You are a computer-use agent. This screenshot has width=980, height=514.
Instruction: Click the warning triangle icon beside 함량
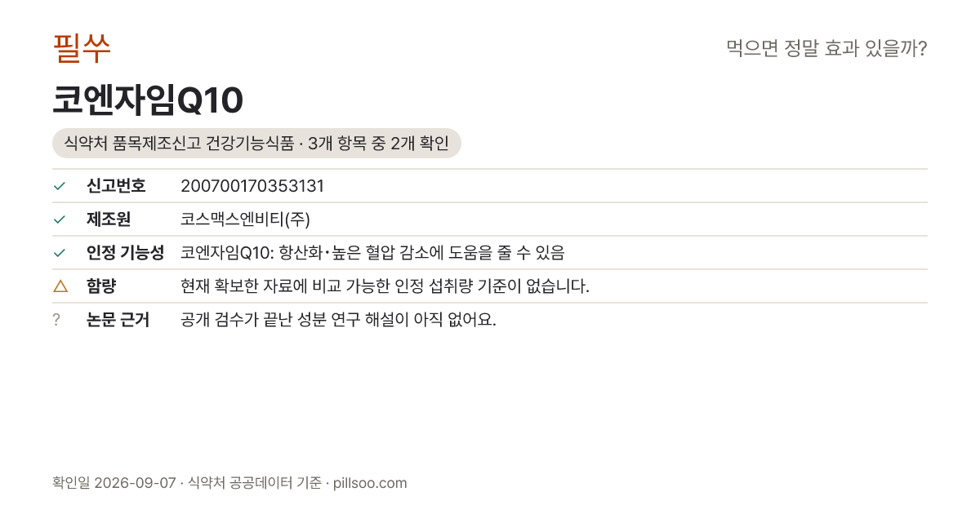point(60,286)
